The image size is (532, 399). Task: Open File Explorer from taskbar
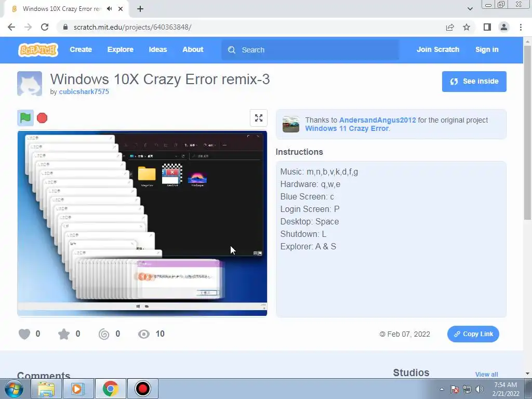point(46,389)
